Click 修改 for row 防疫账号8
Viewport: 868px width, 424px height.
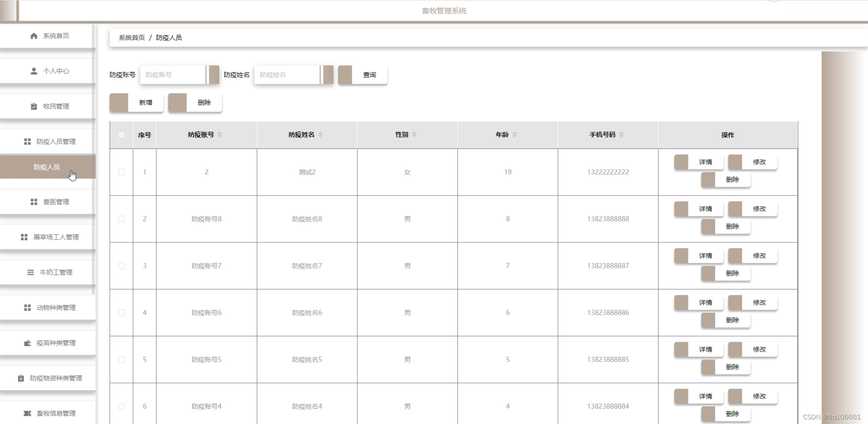coord(753,209)
